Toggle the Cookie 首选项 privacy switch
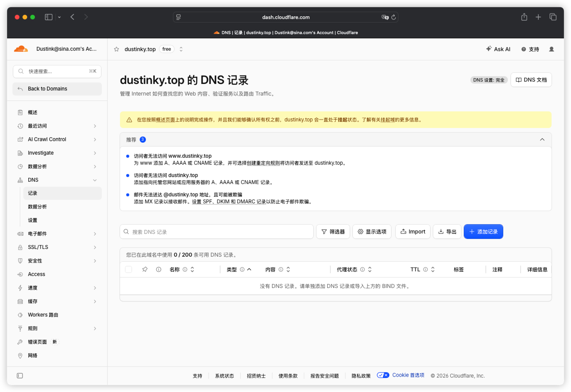 tap(383, 375)
